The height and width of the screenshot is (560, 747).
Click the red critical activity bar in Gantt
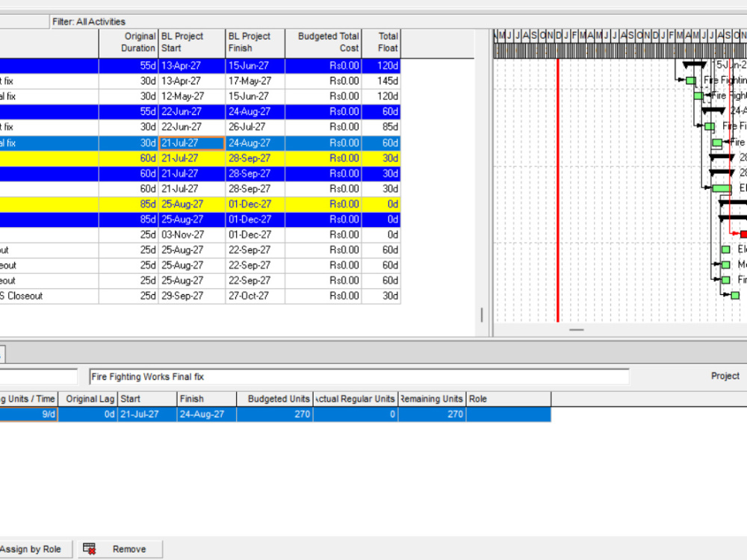(x=743, y=234)
